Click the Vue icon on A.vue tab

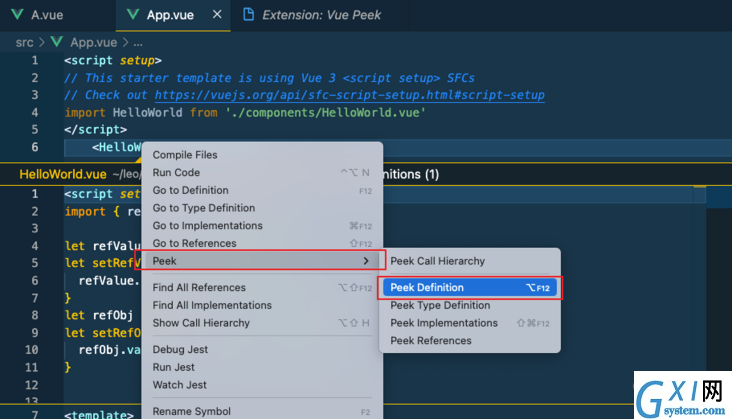17,15
